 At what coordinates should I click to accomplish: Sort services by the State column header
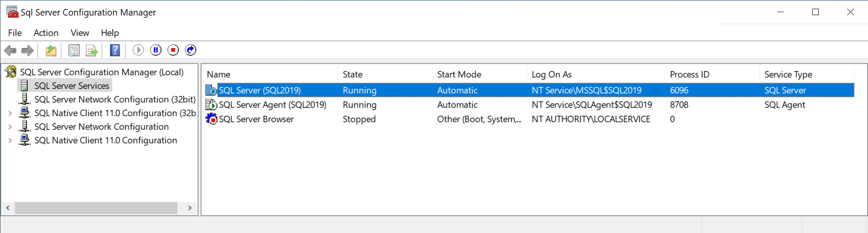click(353, 74)
